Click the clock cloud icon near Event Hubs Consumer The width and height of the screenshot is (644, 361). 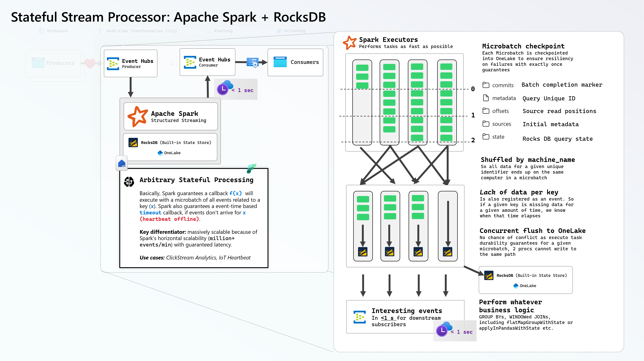point(225,87)
